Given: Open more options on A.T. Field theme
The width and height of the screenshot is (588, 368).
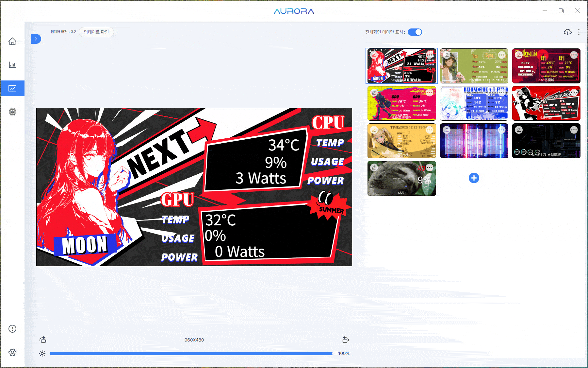Looking at the screenshot, I should coord(502,93).
